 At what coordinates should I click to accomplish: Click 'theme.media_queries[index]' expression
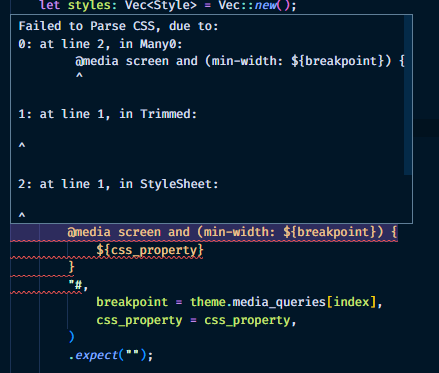coord(283,302)
